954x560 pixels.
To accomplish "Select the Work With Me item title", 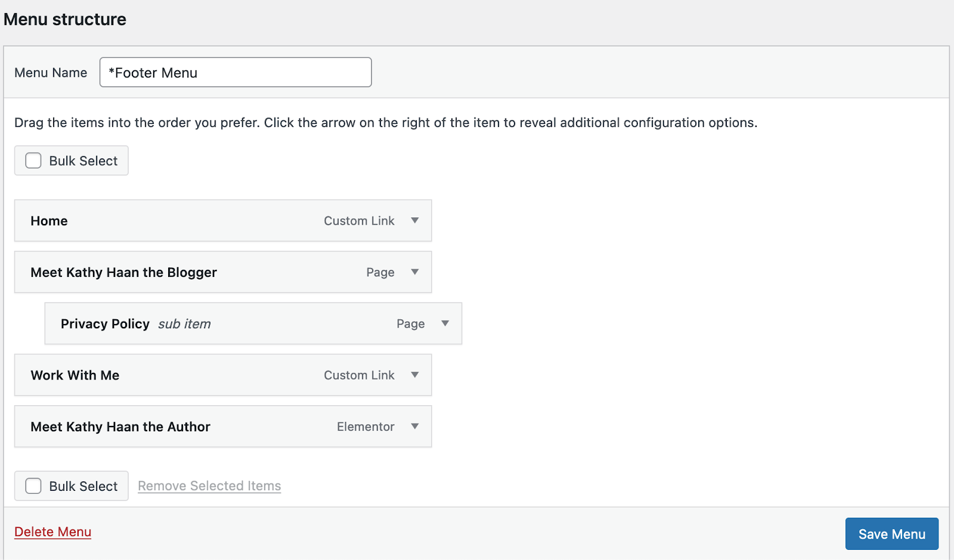I will pos(75,375).
